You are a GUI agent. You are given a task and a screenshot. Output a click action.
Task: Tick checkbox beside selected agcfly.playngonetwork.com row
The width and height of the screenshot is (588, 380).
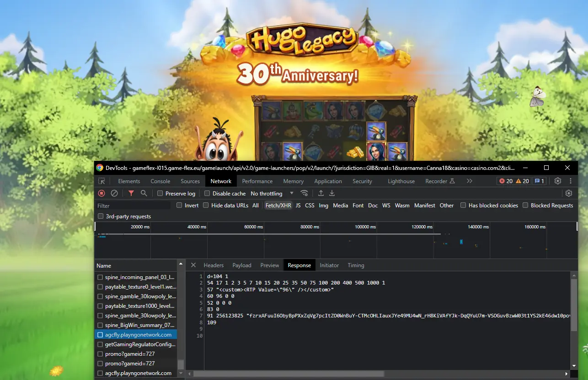(100, 335)
